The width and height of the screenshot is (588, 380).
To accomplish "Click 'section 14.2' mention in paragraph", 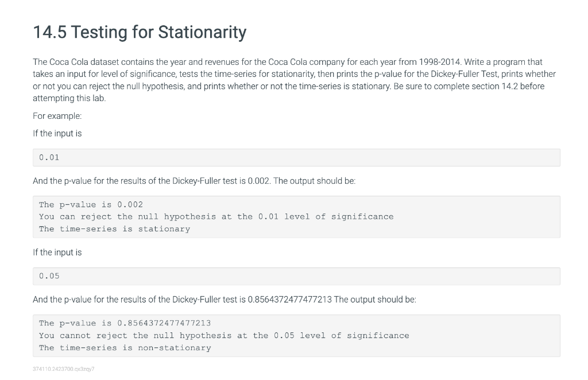I will pyautogui.click(x=494, y=86).
